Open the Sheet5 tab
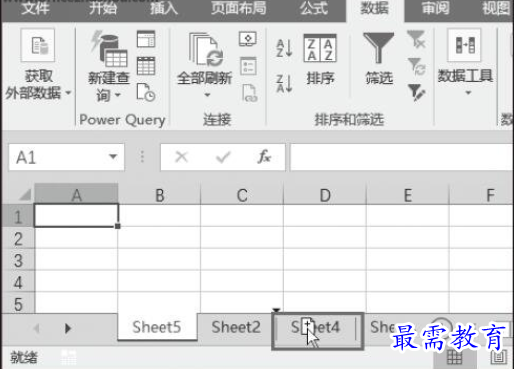Viewport: 514px width, 369px height. (157, 327)
